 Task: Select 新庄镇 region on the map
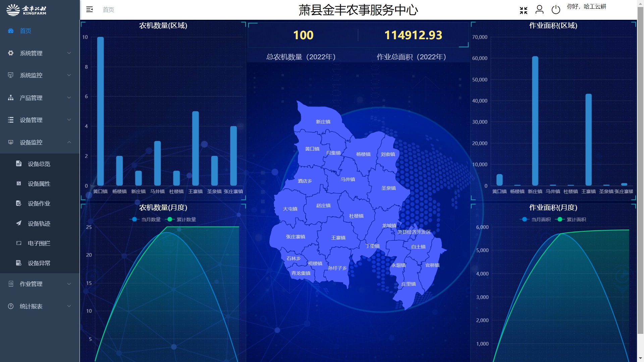click(323, 122)
